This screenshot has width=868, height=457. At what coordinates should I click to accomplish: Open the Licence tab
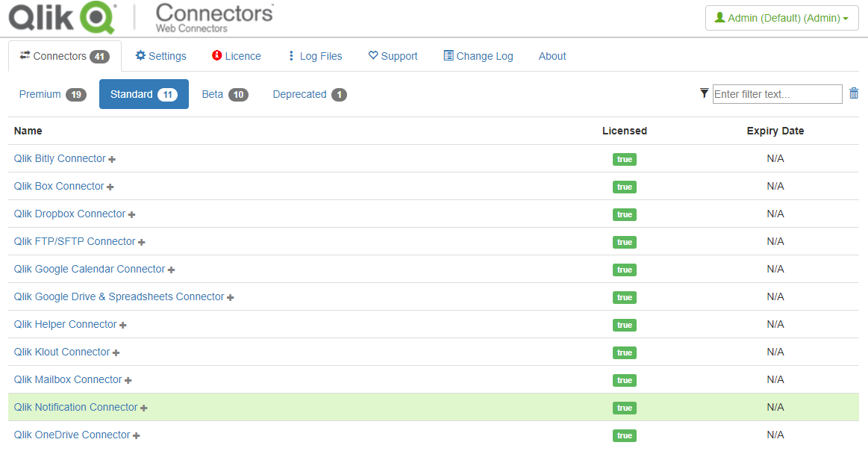237,56
